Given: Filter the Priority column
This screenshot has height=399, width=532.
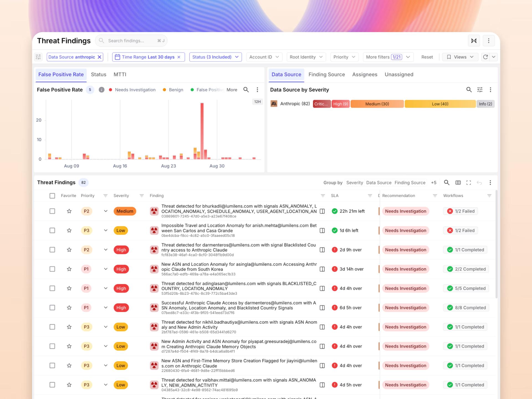Looking at the screenshot, I should (105, 196).
